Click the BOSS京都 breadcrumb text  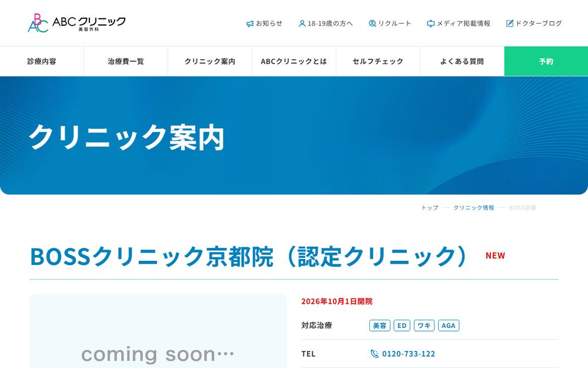[x=522, y=208]
